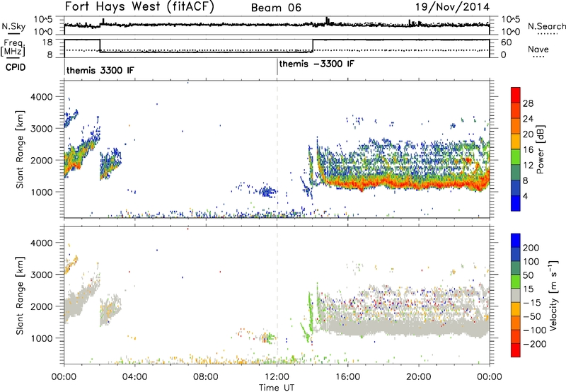Click '1000' on the velocity panel axis
This screenshot has height=392, width=566.
tap(42, 338)
